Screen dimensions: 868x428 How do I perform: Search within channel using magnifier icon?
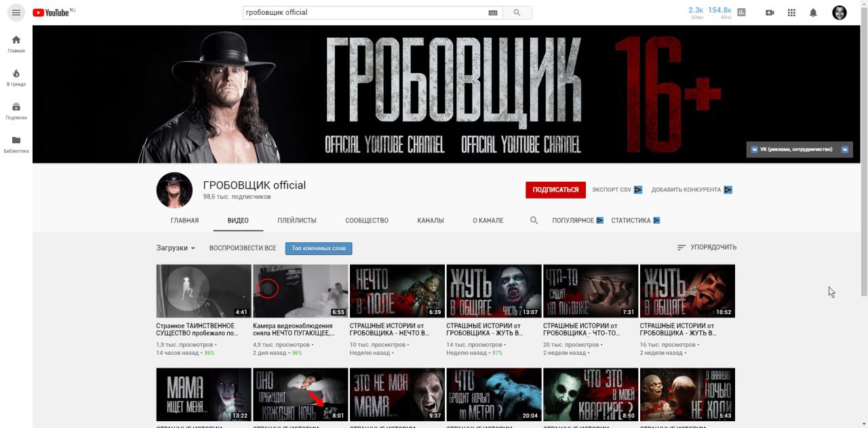tap(534, 220)
